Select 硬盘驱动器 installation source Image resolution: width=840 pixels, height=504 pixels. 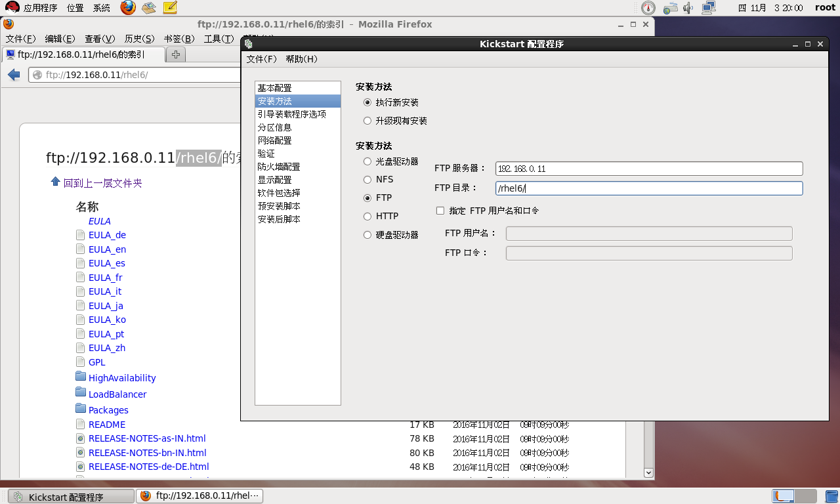click(x=367, y=235)
